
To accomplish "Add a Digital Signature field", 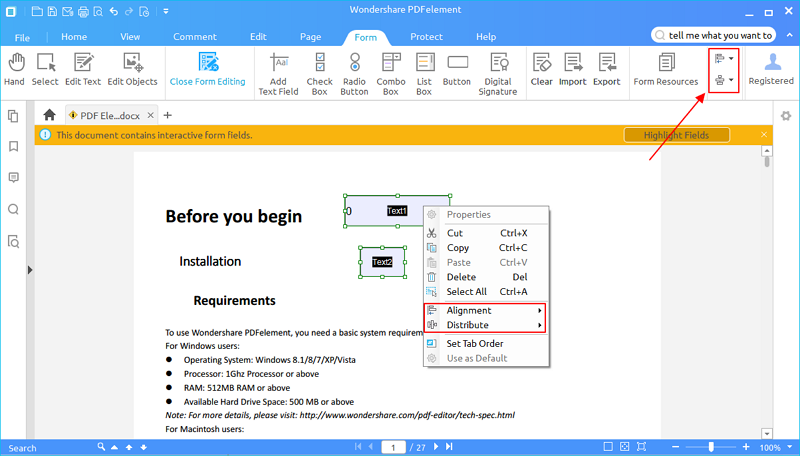I will 498,74.
